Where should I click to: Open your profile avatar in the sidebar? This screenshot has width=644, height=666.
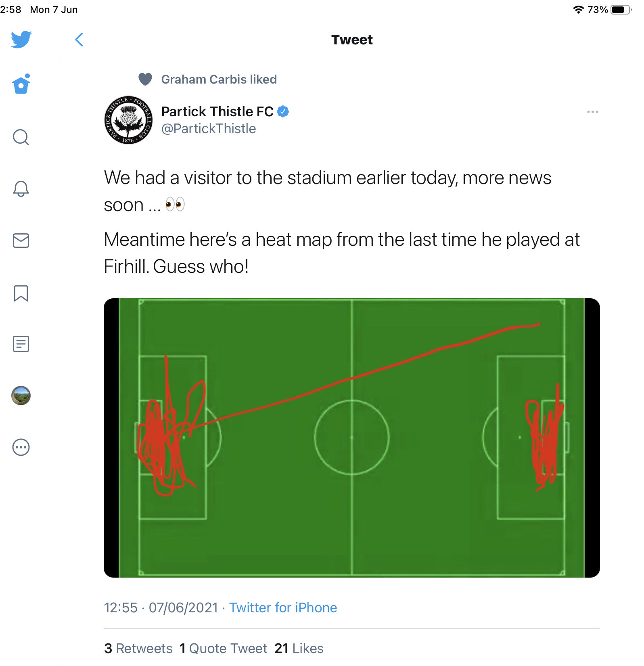pyautogui.click(x=21, y=396)
